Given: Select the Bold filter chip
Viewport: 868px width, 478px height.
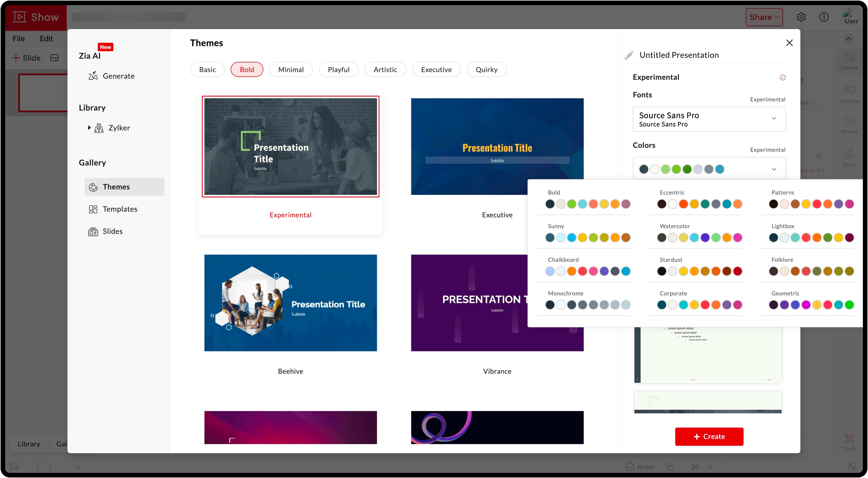Looking at the screenshot, I should (x=247, y=69).
